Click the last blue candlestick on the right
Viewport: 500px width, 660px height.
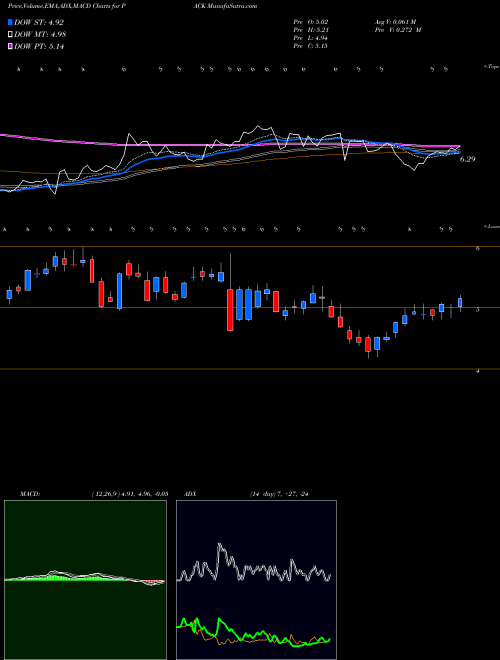(460, 303)
